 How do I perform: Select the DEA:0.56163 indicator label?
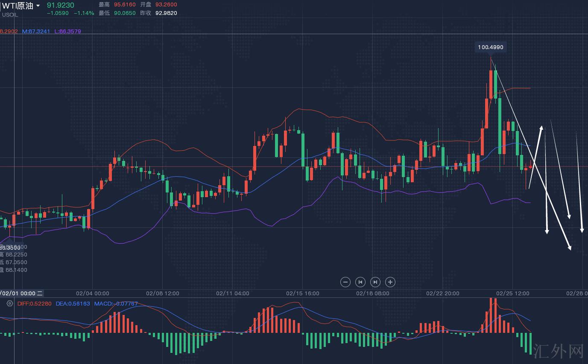(x=72, y=304)
